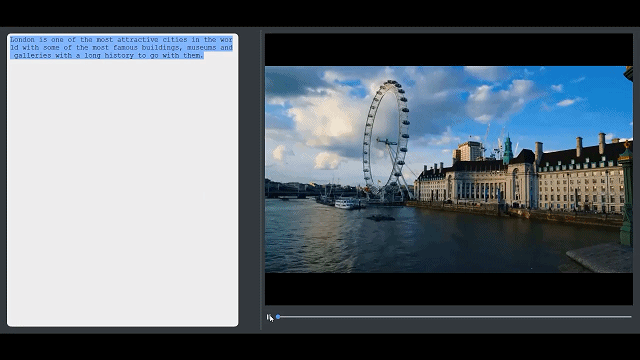
Task: Click the word "history" in the third line
Action: tap(119, 56)
